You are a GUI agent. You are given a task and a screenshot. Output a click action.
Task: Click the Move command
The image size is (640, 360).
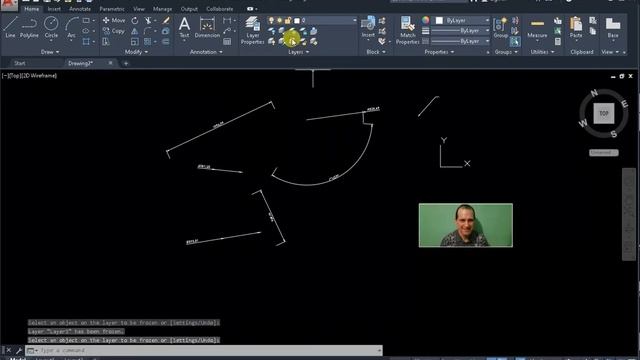click(114, 20)
